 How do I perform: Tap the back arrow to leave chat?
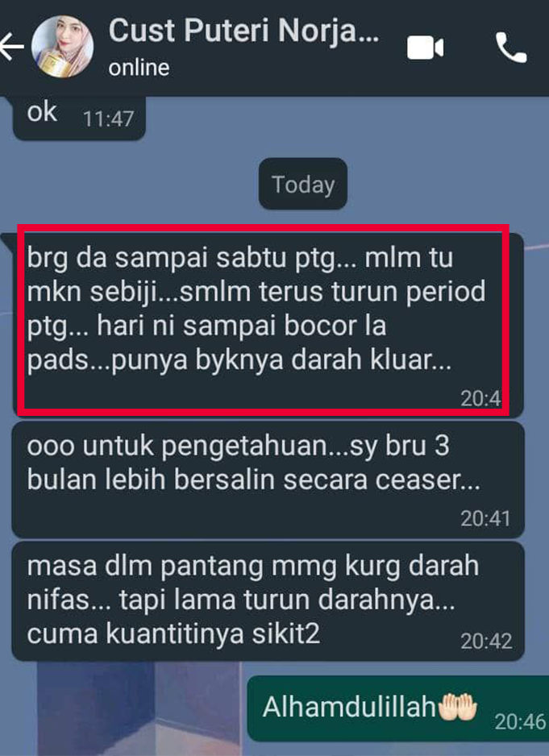(11, 47)
